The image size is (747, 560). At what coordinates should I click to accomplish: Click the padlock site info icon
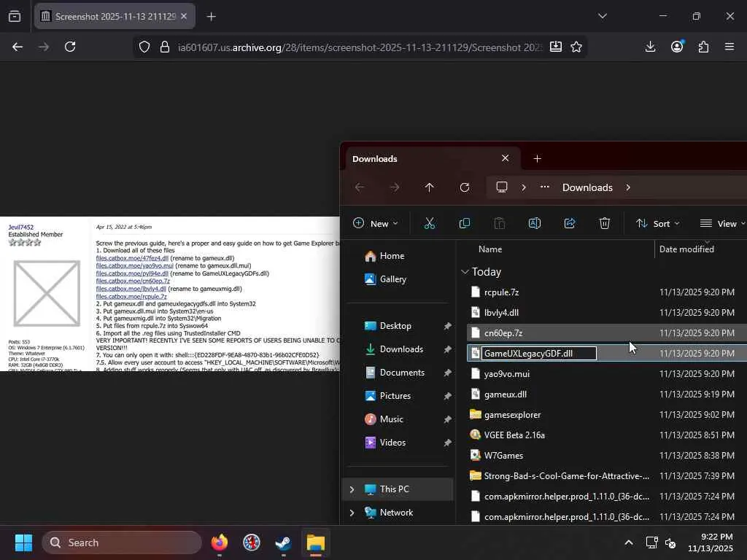(x=165, y=47)
